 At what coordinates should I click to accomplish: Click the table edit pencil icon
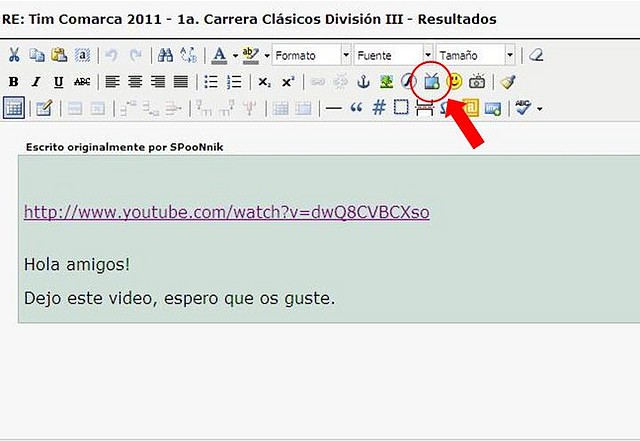coord(44,108)
